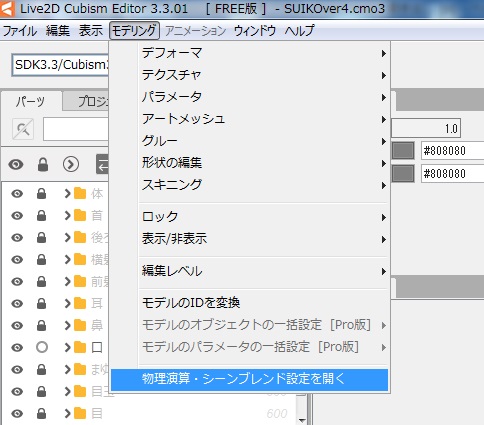Click the circled arrow expand-all icon
The height and width of the screenshot is (425, 484).
(71, 164)
